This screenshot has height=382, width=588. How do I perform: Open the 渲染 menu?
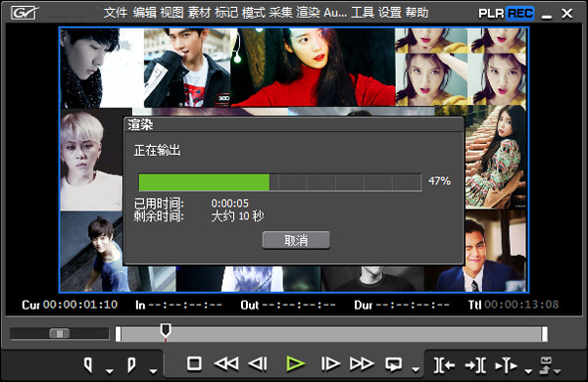coord(308,13)
